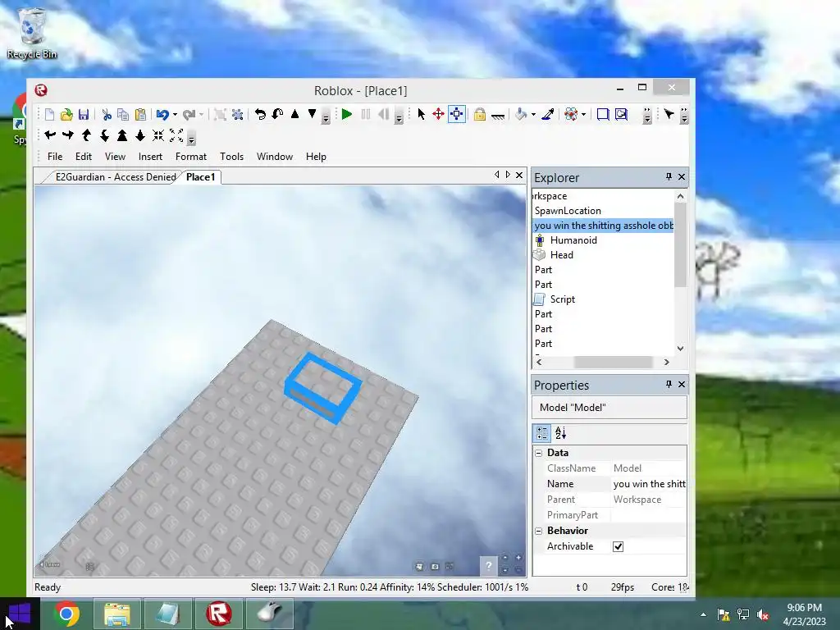Open the View menu
840x630 pixels.
coord(115,157)
